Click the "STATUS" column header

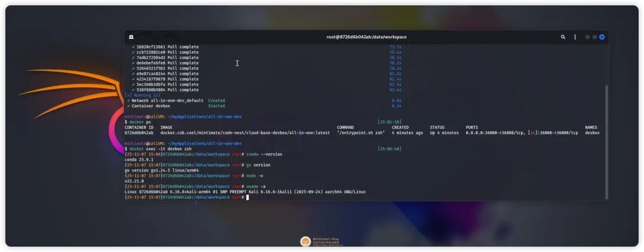(x=437, y=127)
